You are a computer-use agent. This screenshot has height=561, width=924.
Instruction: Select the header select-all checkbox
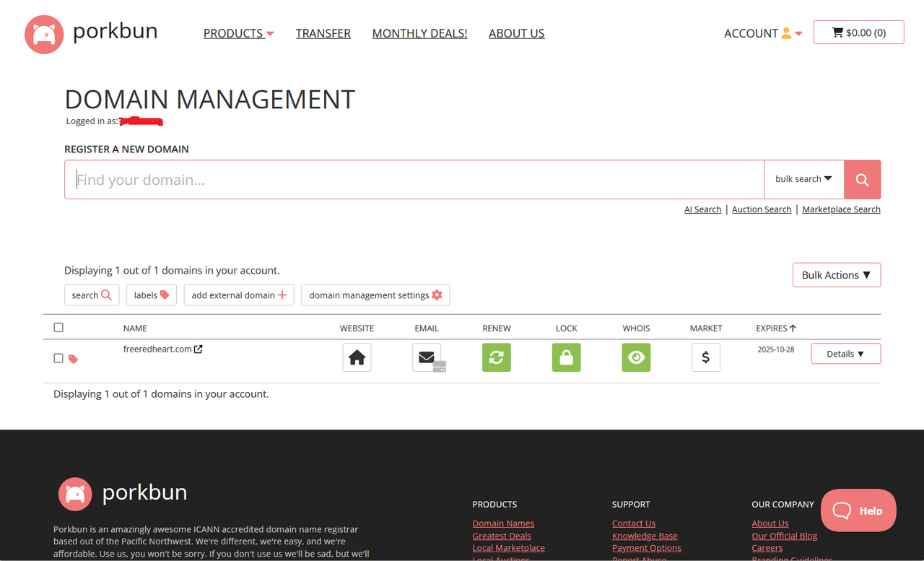58,327
